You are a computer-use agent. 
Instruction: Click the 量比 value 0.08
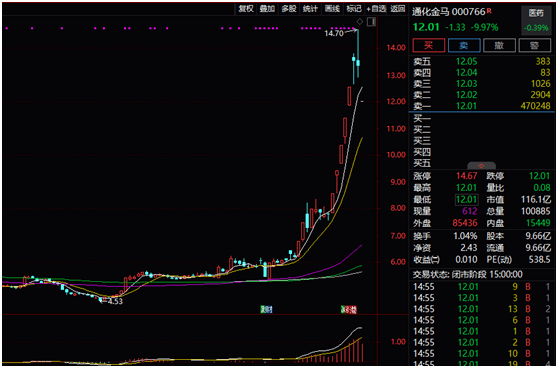point(542,188)
